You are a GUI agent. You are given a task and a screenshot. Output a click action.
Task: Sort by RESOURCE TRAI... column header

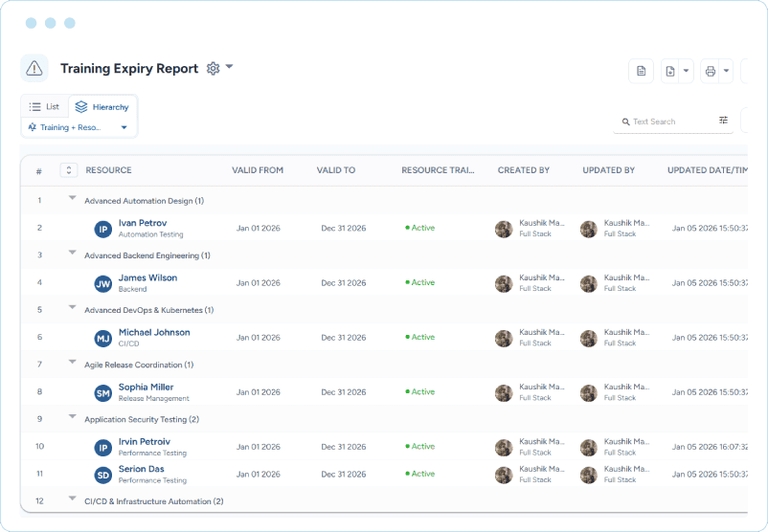438,169
